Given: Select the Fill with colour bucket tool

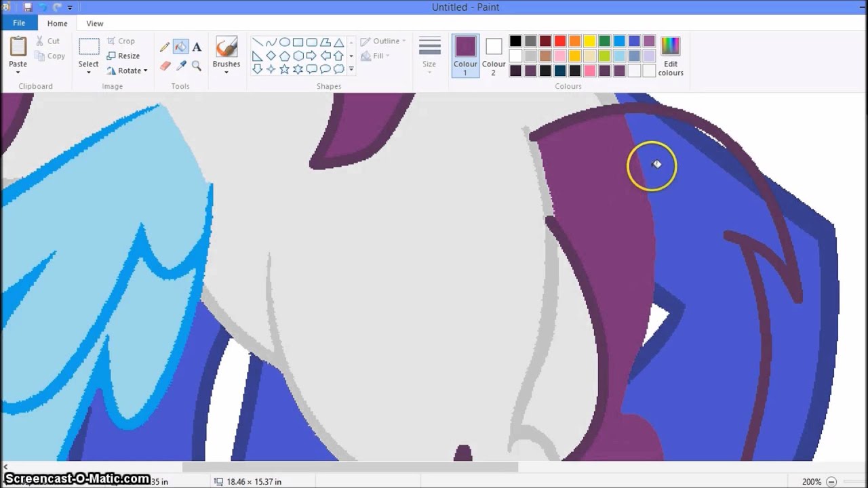Looking at the screenshot, I should tap(180, 47).
